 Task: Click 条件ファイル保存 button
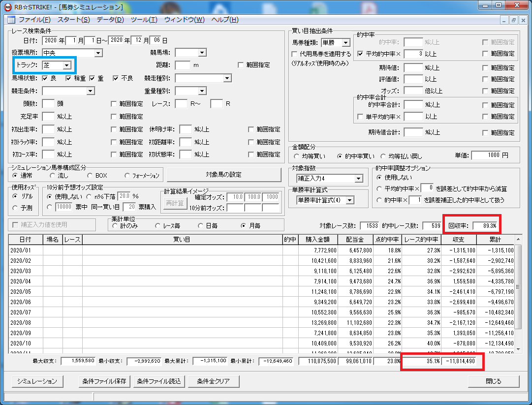click(104, 381)
